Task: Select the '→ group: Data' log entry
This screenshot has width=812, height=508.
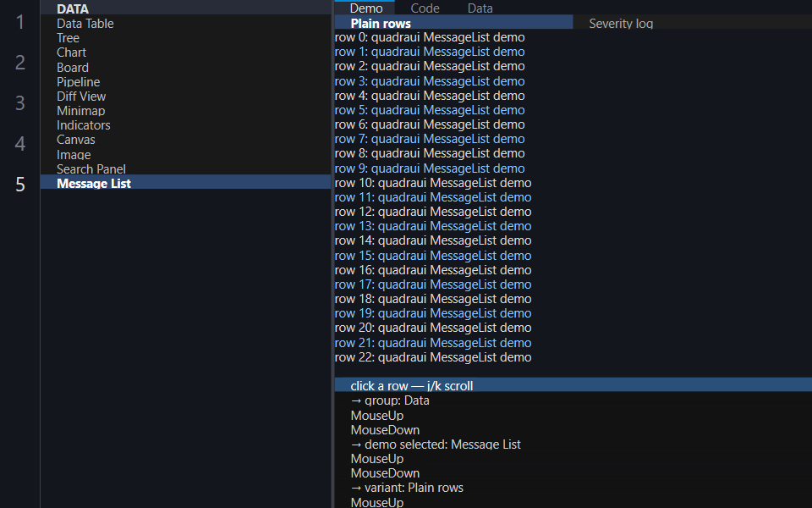Action: pos(390,400)
